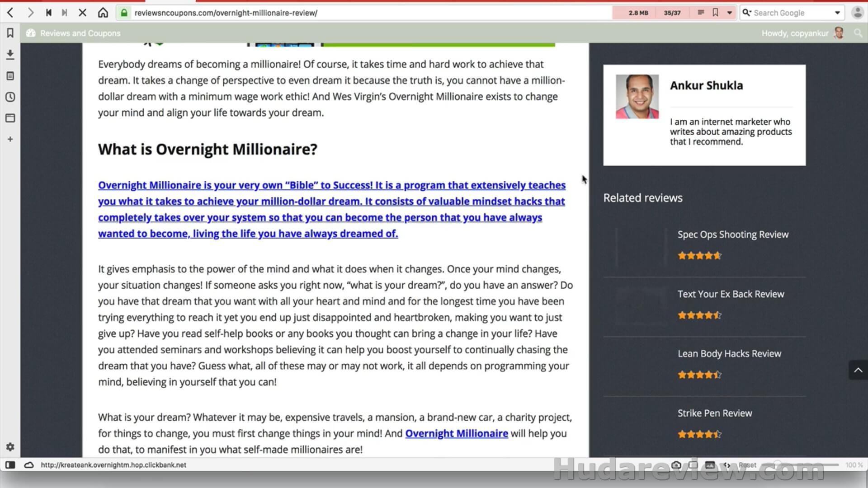The width and height of the screenshot is (868, 488).
Task: Click Ankur Shukla's author photo
Action: [637, 97]
